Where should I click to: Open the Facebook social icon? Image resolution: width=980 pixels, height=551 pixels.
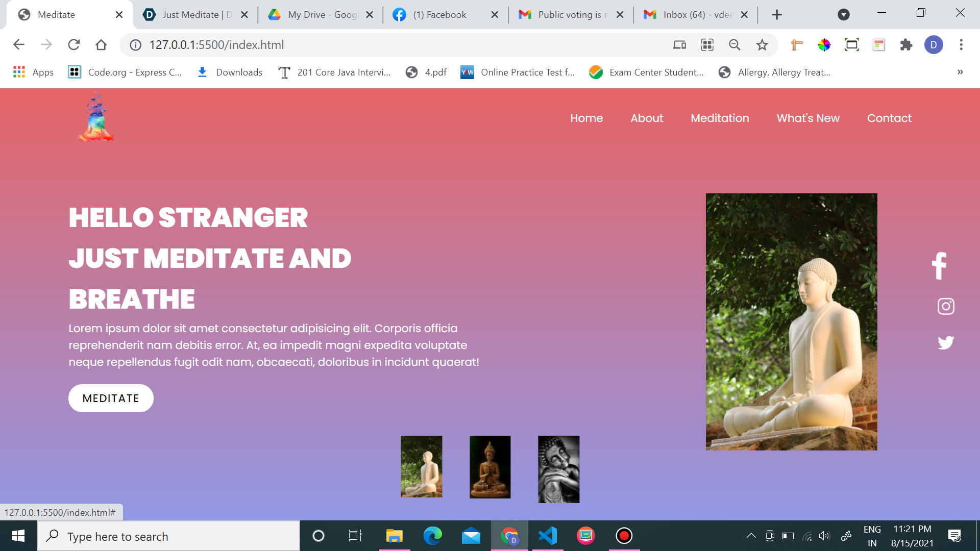pos(940,266)
